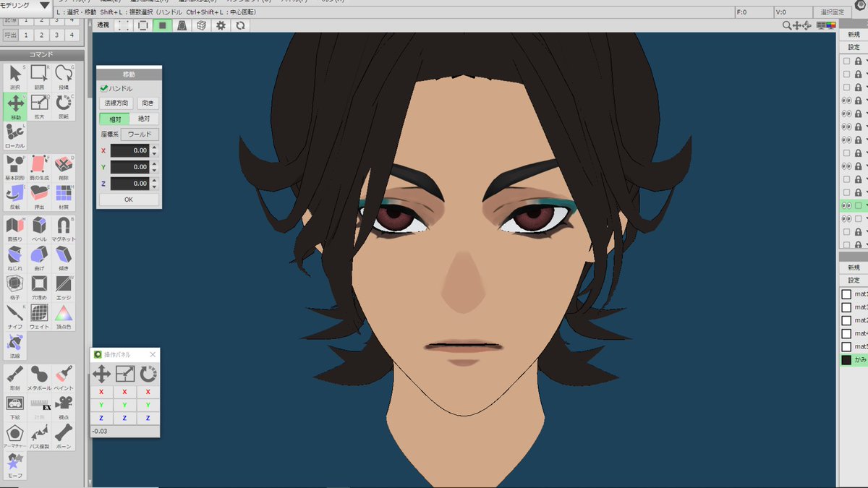
Task: Select the ナイフ knife tool
Action: (15, 317)
